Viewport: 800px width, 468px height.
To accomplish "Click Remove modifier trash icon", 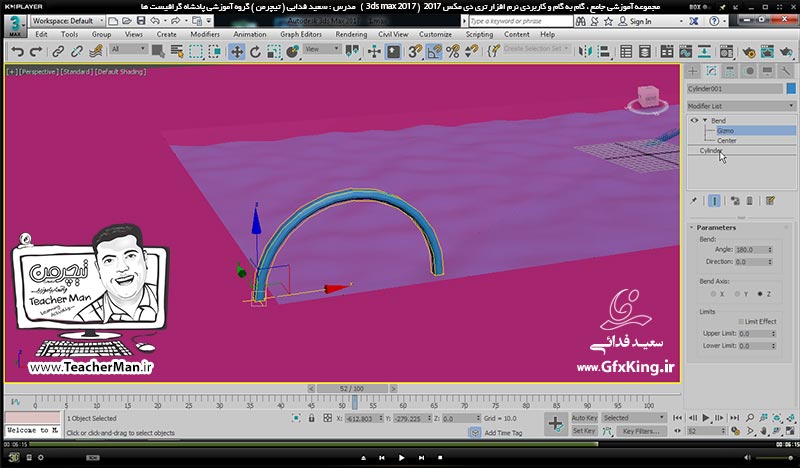I will (x=749, y=201).
